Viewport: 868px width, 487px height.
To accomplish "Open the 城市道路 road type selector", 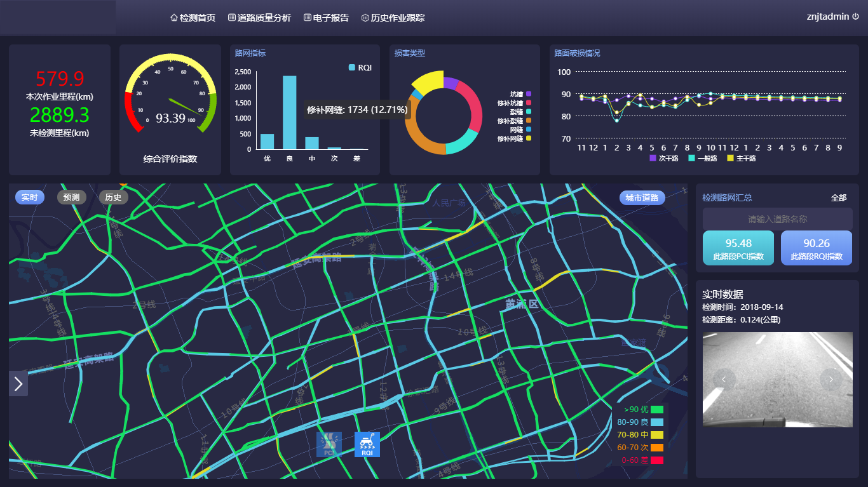I will pos(642,197).
